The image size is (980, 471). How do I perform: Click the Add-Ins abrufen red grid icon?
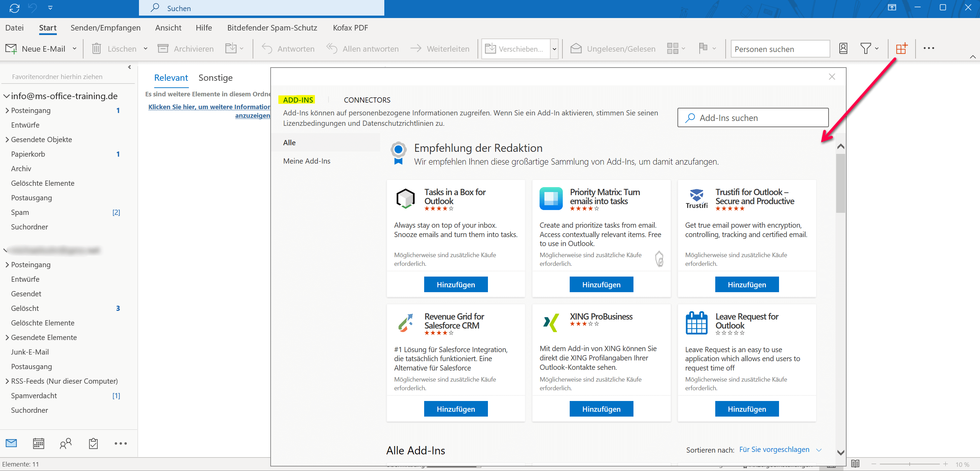click(901, 48)
